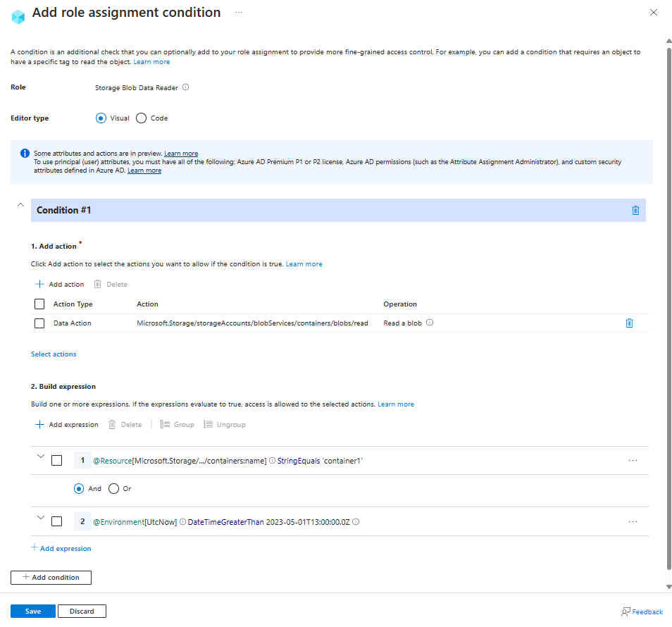The width and height of the screenshot is (672, 627).
Task: Open the ellipsis menu on expression 1
Action: point(633,460)
